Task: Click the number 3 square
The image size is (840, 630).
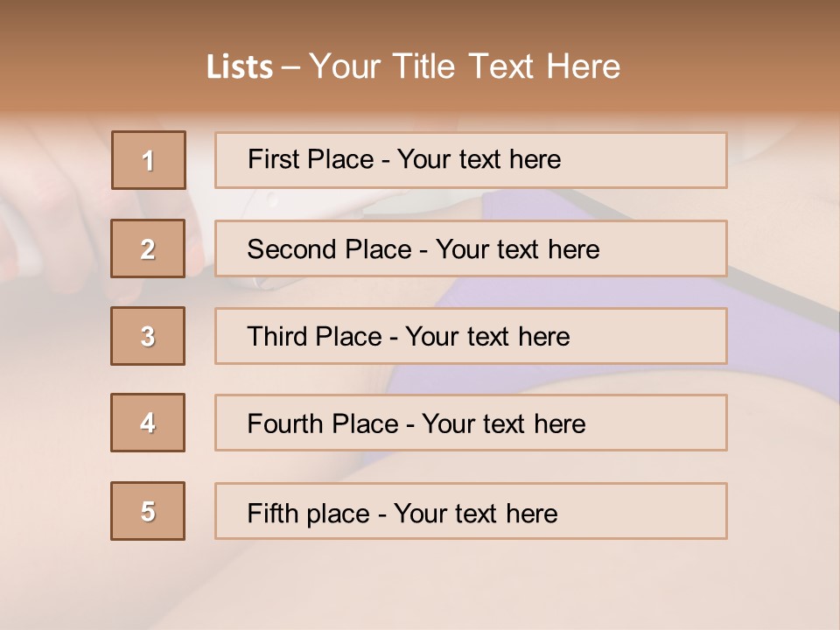Action: coord(149,336)
